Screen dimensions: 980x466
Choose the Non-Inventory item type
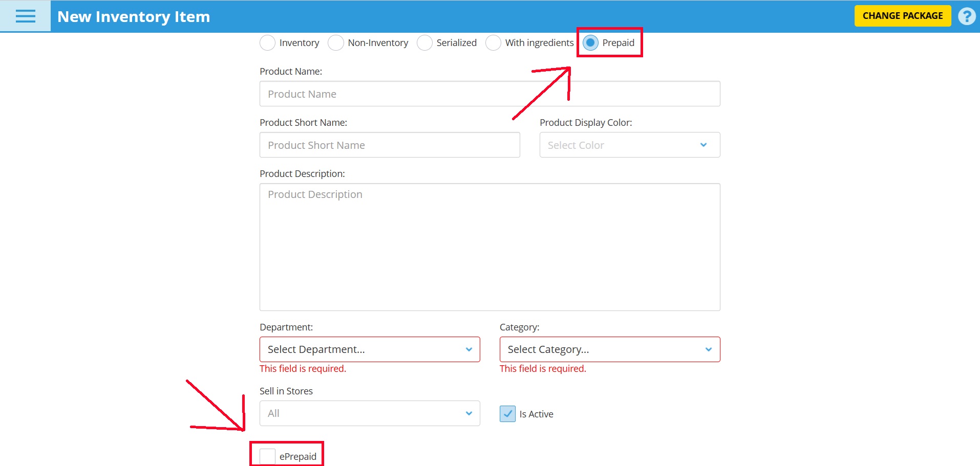336,43
